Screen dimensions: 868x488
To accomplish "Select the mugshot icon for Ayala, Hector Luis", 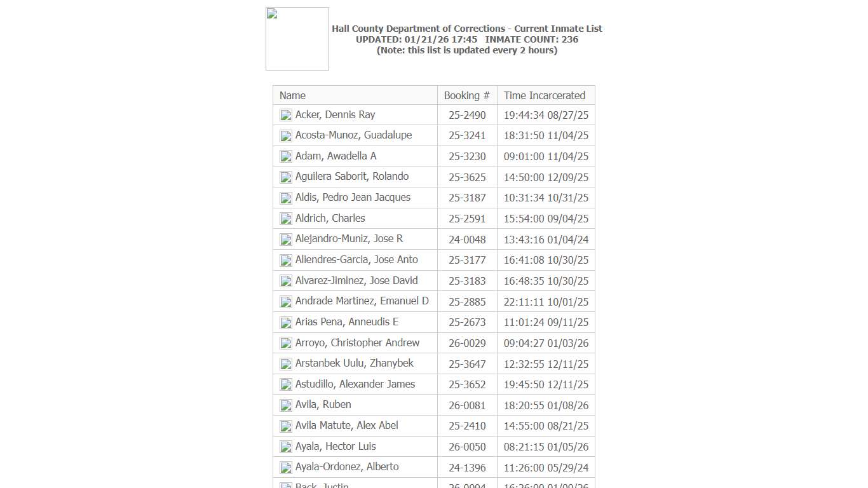I will click(285, 447).
